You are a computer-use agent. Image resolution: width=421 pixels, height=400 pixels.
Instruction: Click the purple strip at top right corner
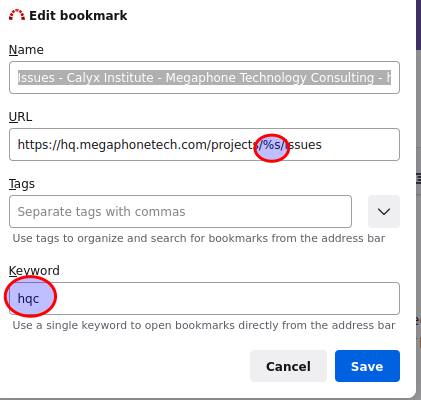[x=419, y=25]
